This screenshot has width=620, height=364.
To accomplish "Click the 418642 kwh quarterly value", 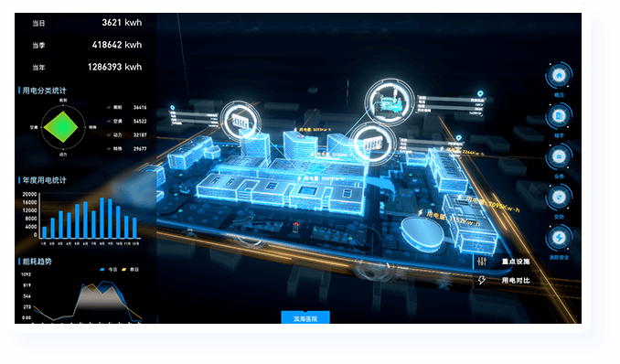I will (x=117, y=45).
